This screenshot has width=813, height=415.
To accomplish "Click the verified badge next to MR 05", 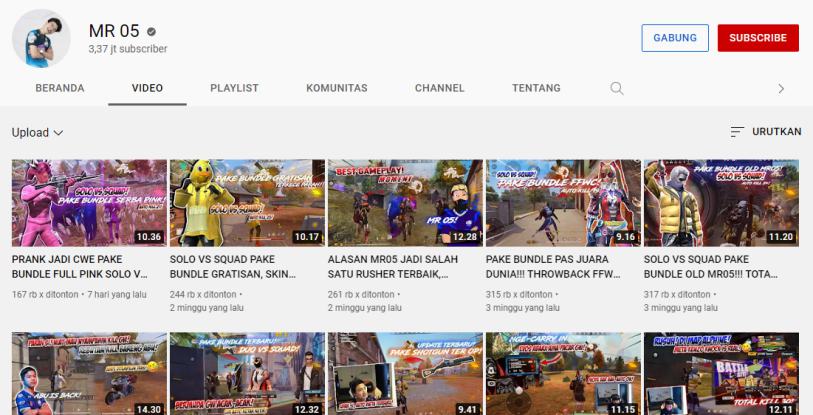I will 151,32.
